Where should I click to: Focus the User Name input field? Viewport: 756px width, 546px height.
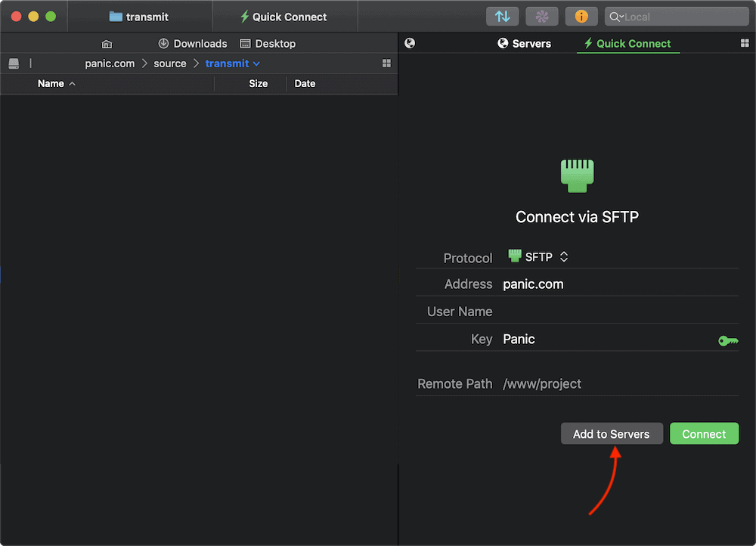click(621, 312)
